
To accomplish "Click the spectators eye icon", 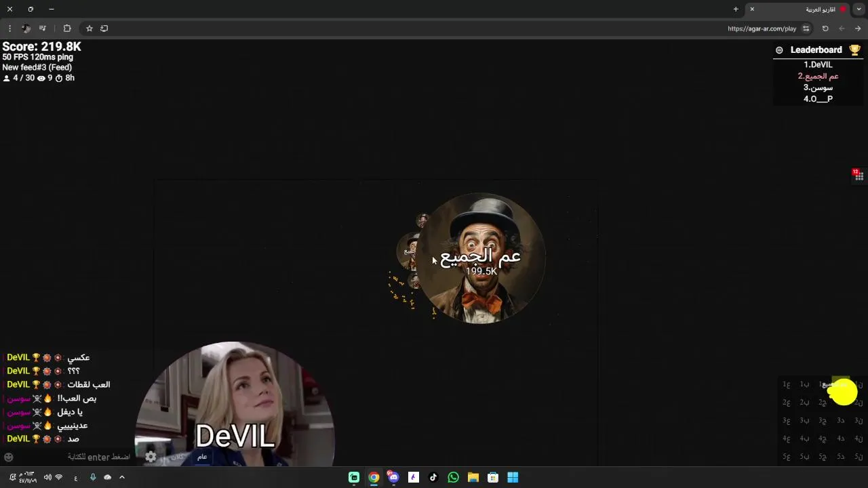I will click(x=40, y=79).
